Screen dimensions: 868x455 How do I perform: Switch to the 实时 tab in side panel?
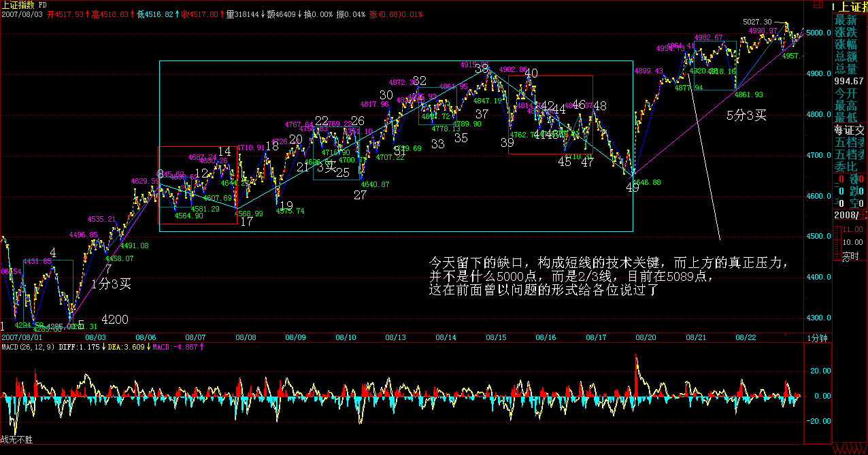850,256
